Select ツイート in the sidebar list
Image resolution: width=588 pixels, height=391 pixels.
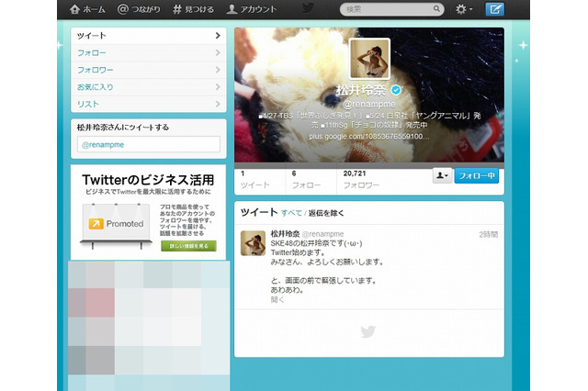[149, 36]
